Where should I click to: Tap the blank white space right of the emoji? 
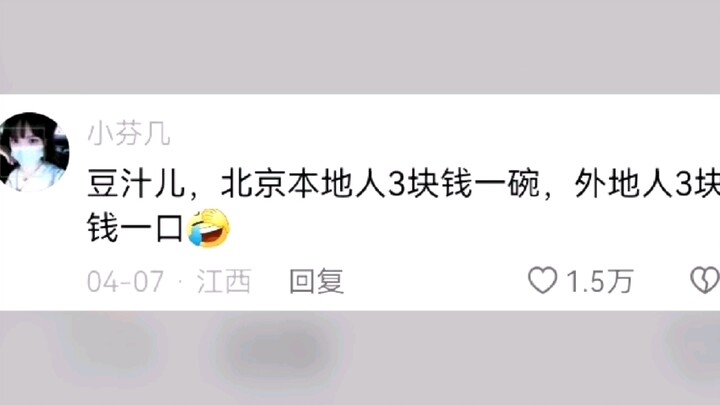(x=473, y=228)
